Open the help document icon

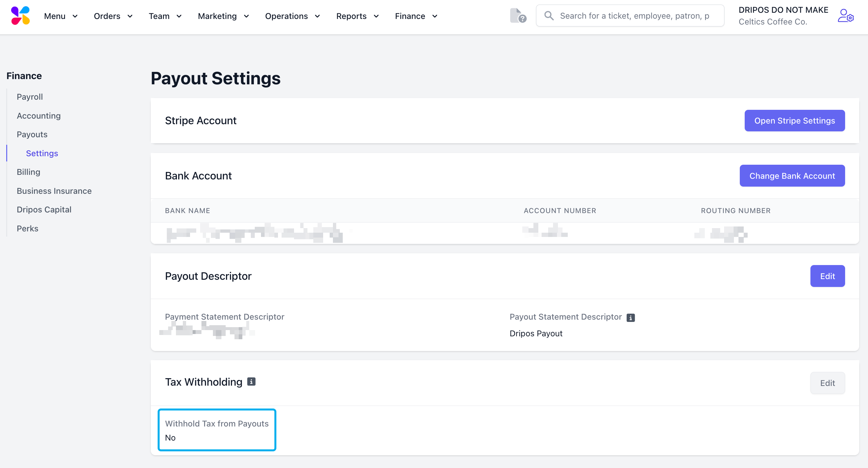click(518, 16)
